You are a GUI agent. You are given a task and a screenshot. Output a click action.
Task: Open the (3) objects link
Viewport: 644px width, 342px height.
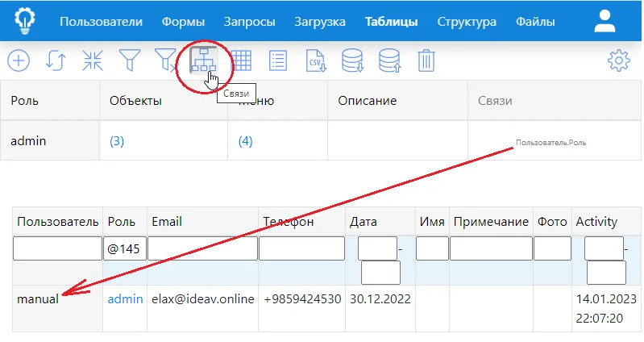coord(117,141)
